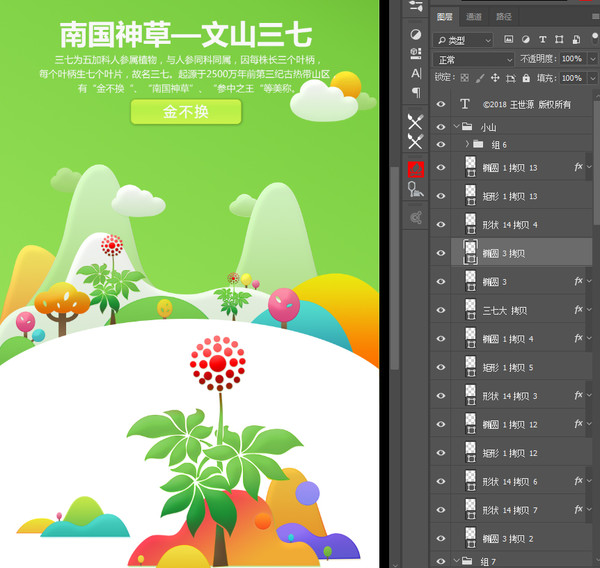Lock transparent pixels checkerboard icon
This screenshot has width=600, height=568.
(464, 78)
